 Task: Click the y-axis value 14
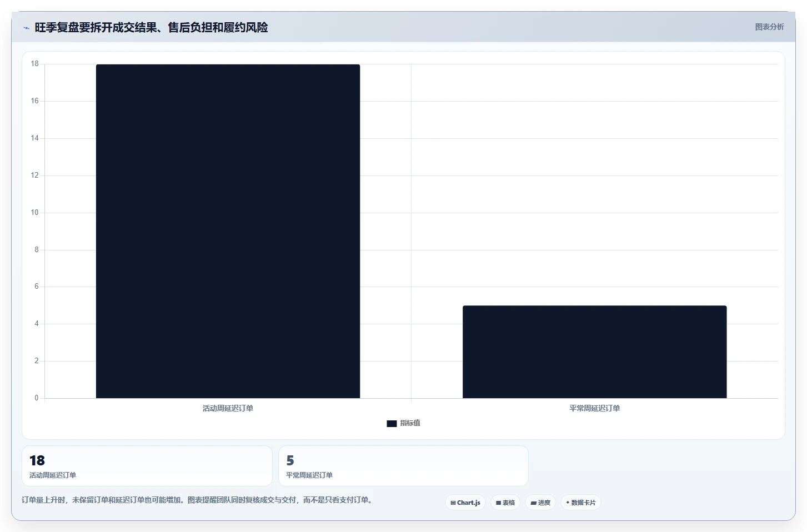(34, 138)
